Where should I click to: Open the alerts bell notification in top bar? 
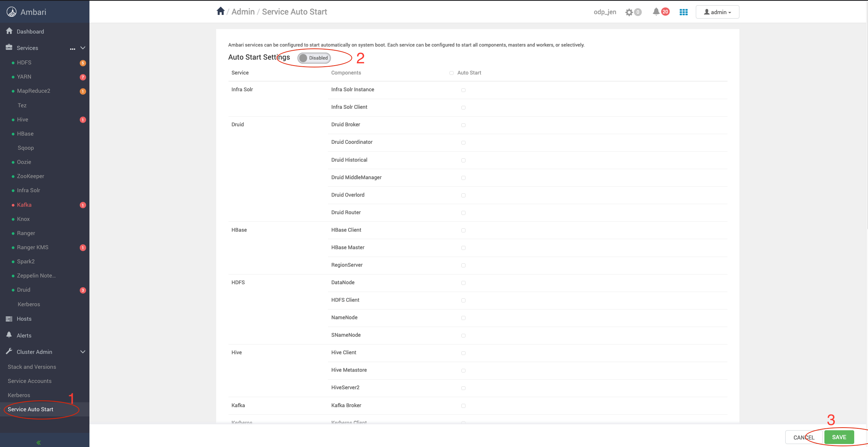(656, 12)
